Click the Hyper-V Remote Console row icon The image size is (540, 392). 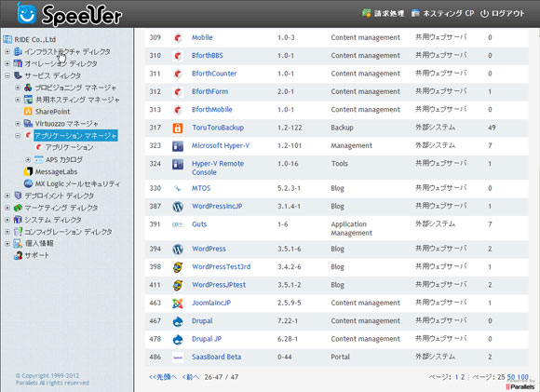click(177, 164)
